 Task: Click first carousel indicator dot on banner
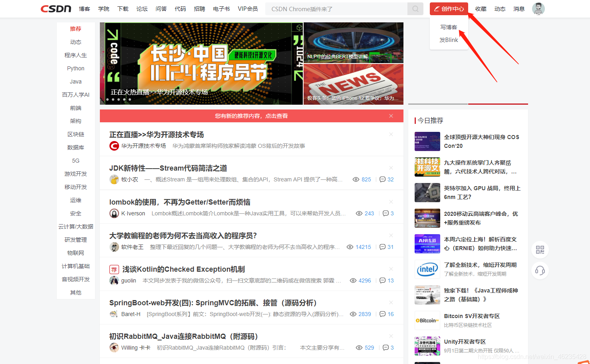(x=107, y=99)
